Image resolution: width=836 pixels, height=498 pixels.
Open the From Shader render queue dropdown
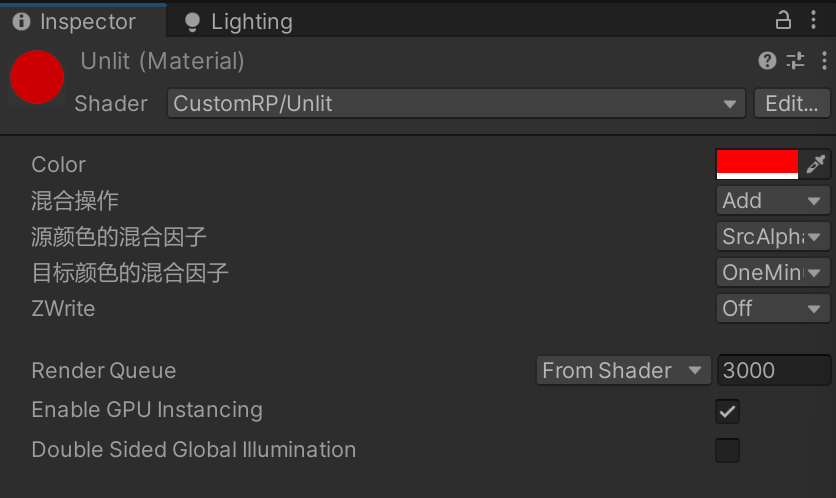click(x=623, y=370)
